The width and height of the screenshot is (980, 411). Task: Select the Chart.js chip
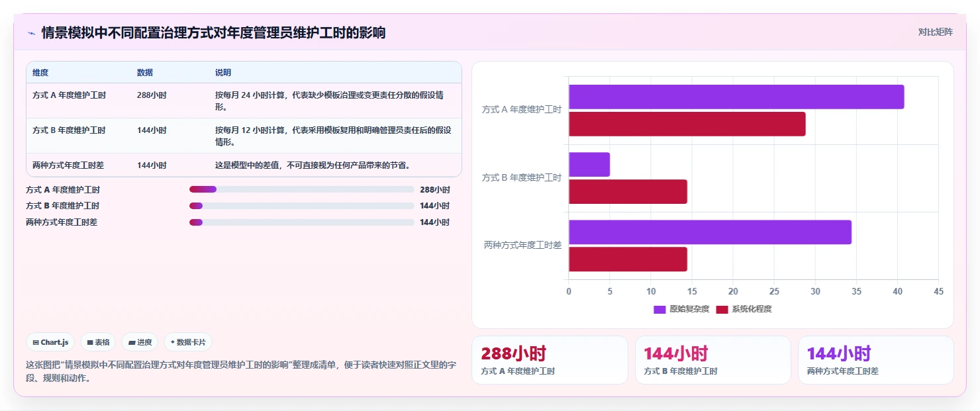[51, 342]
